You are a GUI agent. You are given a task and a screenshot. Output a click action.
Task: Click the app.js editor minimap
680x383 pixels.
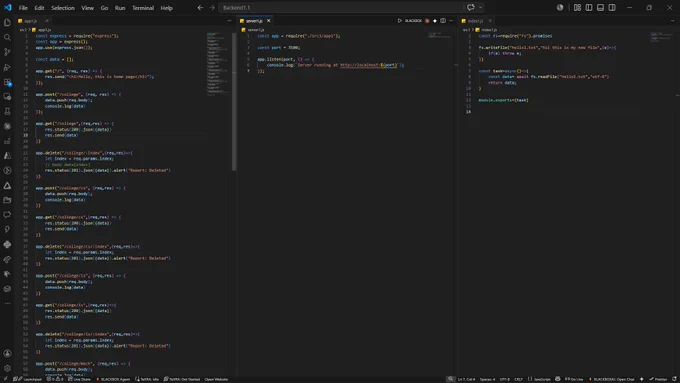(x=218, y=63)
